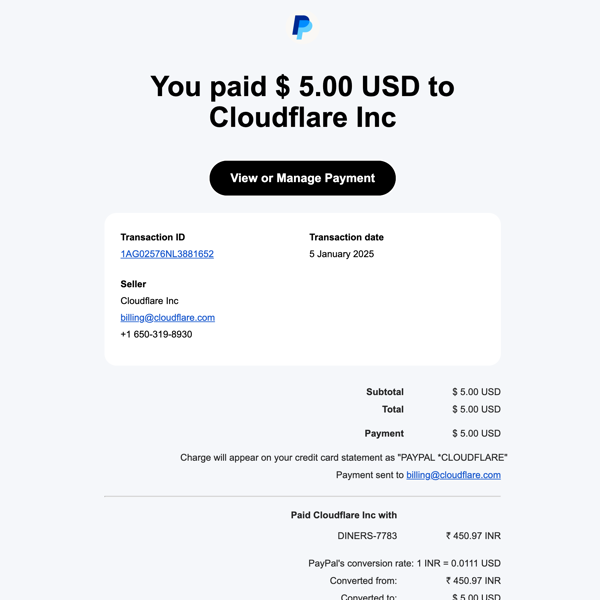Click the DINERS-7783 card label
This screenshot has width=600, height=600.
367,536
